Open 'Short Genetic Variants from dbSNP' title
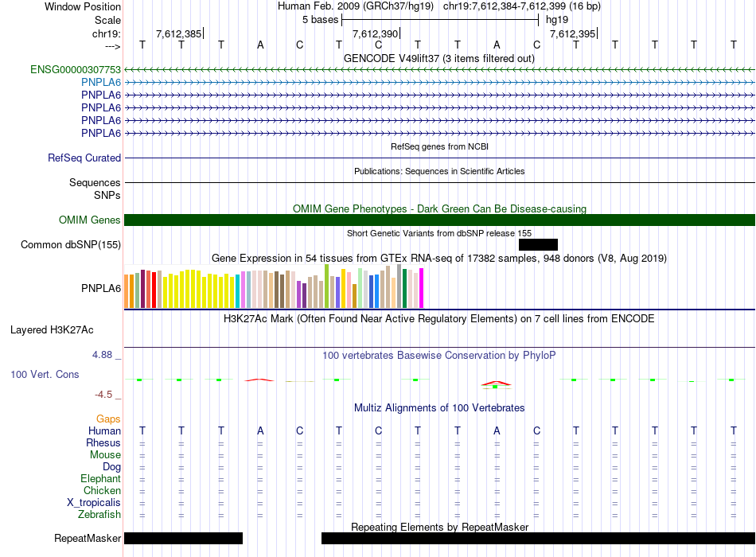Screen dimensions: 756x557 pyautogui.click(x=439, y=233)
